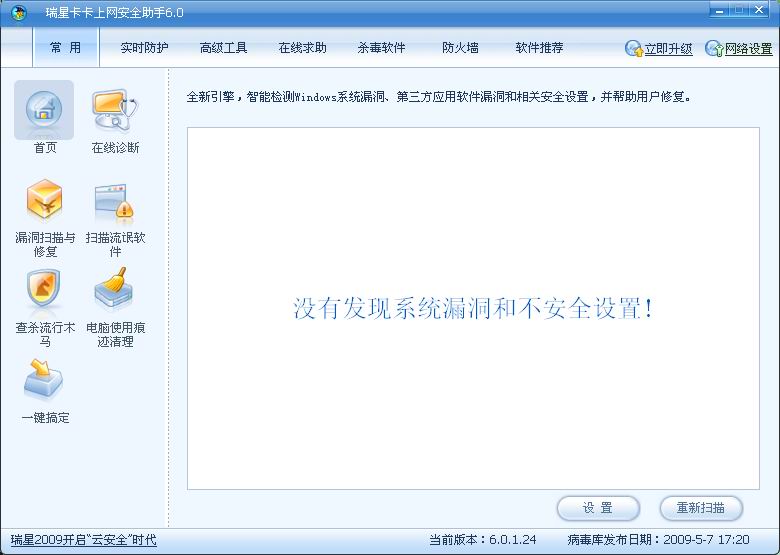Select the 在线求助 tab
Image resolution: width=780 pixels, height=555 pixels.
(x=302, y=48)
